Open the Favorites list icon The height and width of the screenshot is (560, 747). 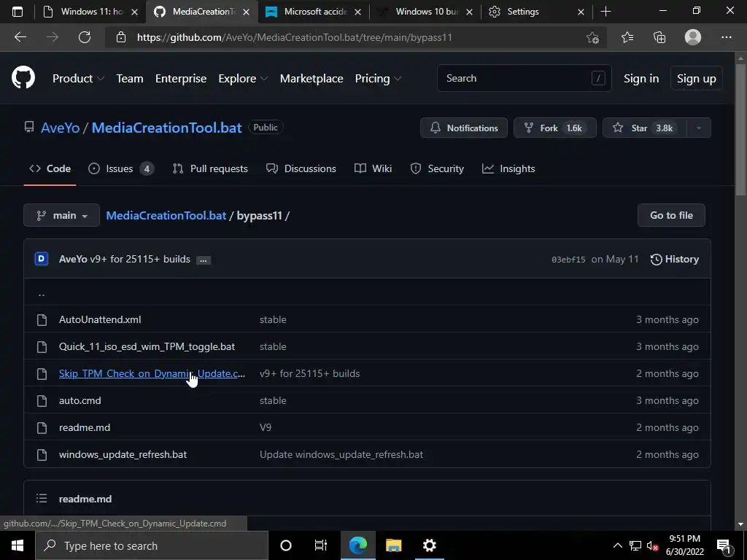coord(627,37)
